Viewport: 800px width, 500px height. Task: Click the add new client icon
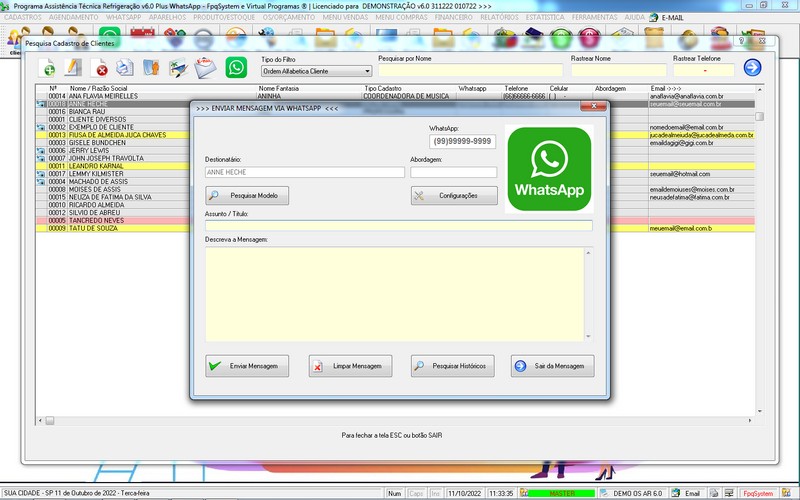click(x=47, y=68)
